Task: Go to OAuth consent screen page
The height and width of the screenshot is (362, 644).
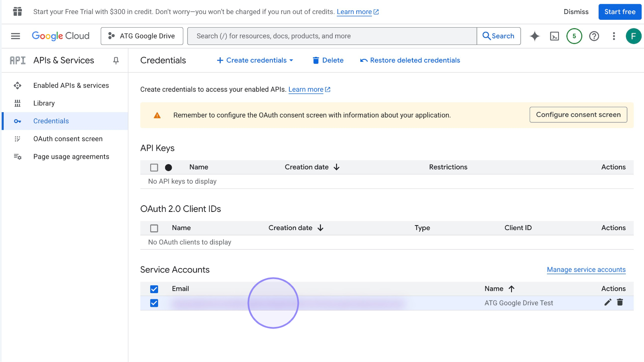Action: click(x=68, y=139)
